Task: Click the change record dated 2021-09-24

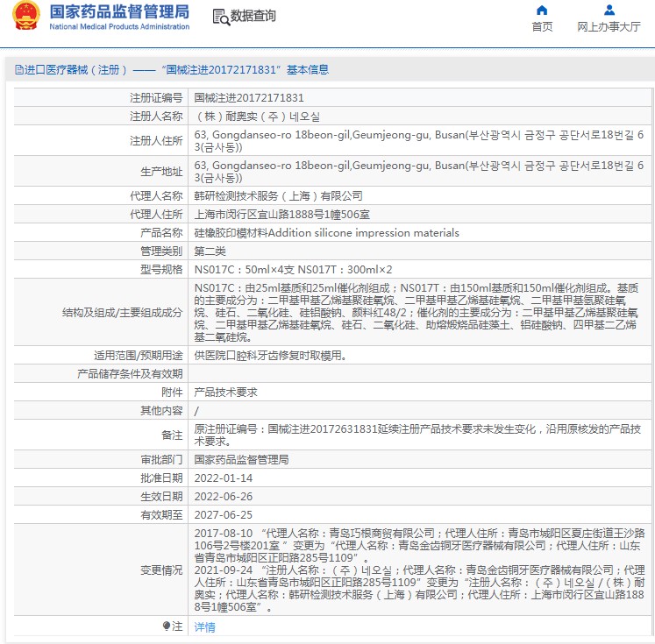Action: (x=419, y=589)
